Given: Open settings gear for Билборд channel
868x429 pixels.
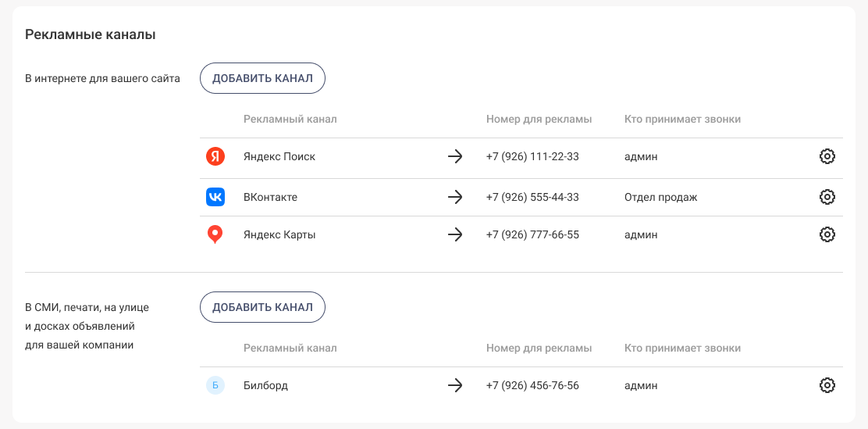Looking at the screenshot, I should (x=827, y=385).
